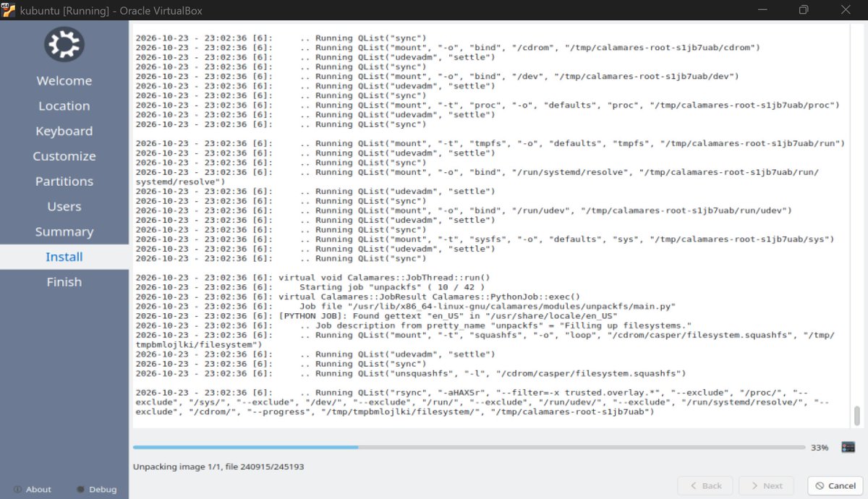Click the log line mounting "proc"
The image size is (868, 499).
[x=488, y=106]
